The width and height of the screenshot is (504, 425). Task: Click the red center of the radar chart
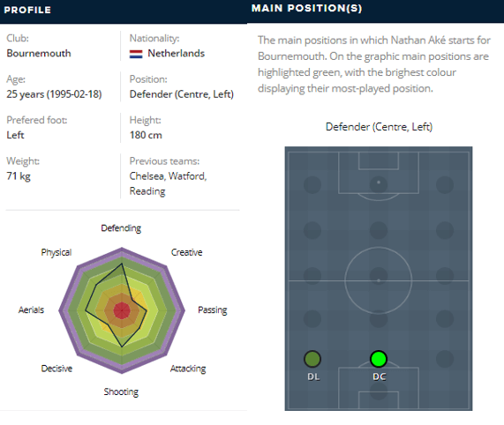coord(122,310)
